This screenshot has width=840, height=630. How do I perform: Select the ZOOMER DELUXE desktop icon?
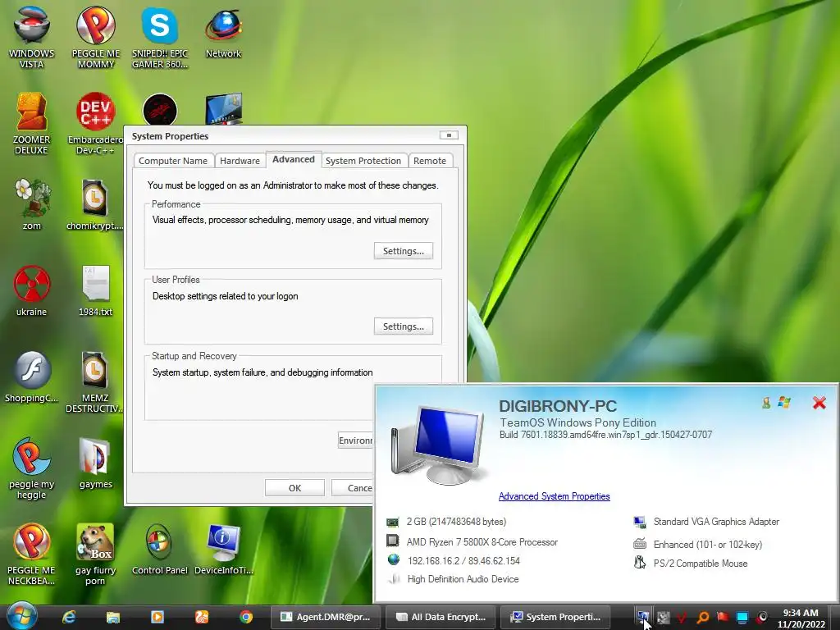pos(32,123)
